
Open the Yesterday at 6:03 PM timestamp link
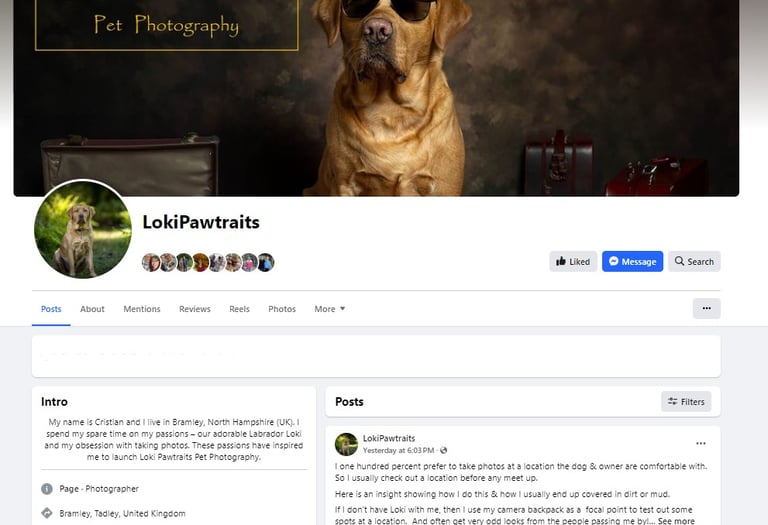(398, 451)
